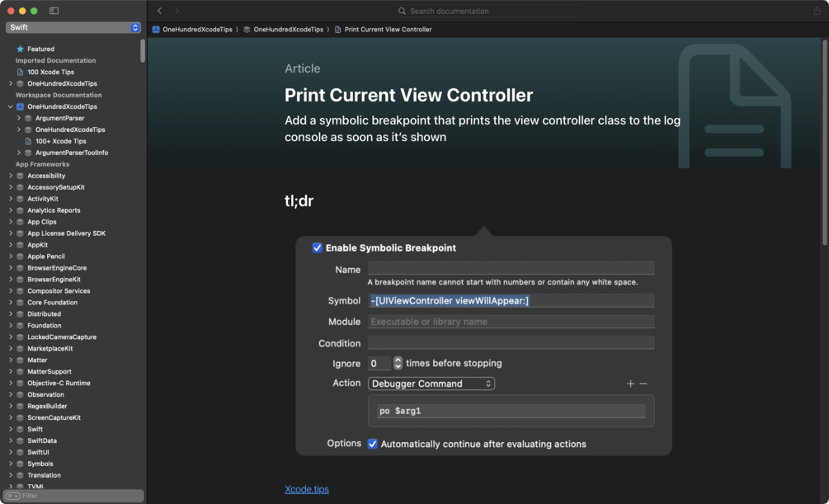Expand the Analytics Reports framework
Image resolution: width=829 pixels, height=504 pixels.
coord(11,210)
